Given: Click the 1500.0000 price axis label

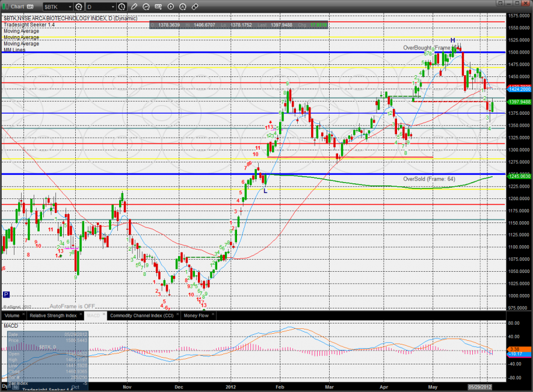Looking at the screenshot, I should pyautogui.click(x=519, y=52).
